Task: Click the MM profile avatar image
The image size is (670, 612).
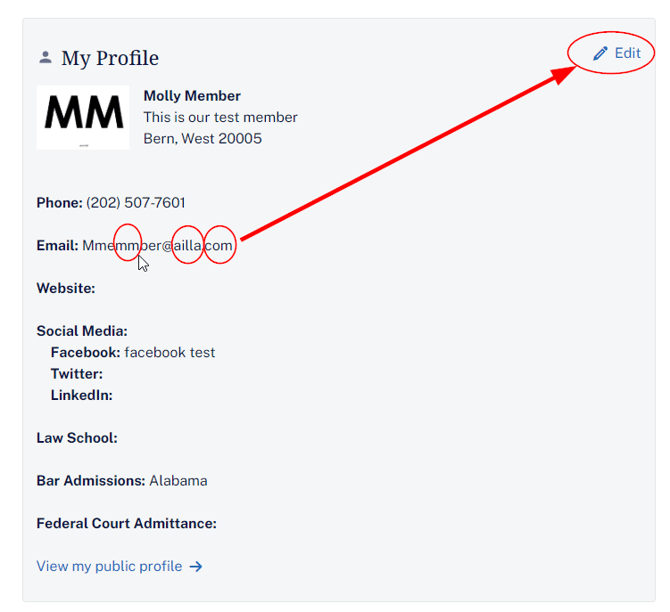Action: point(83,118)
